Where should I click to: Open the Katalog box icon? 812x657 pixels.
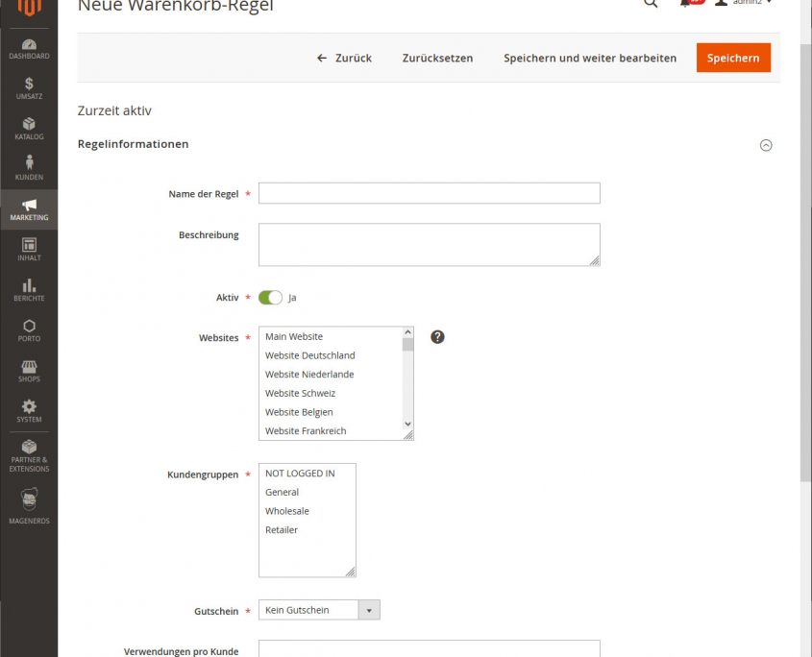coord(29,125)
